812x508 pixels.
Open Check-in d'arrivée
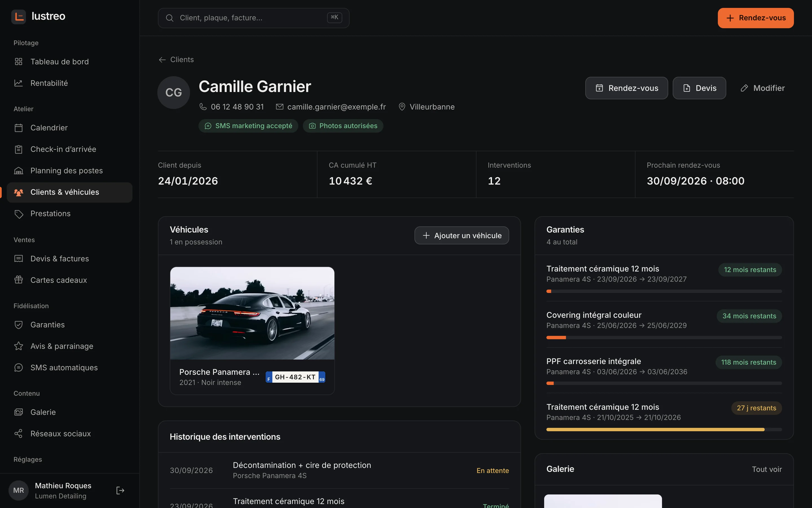tap(69, 149)
